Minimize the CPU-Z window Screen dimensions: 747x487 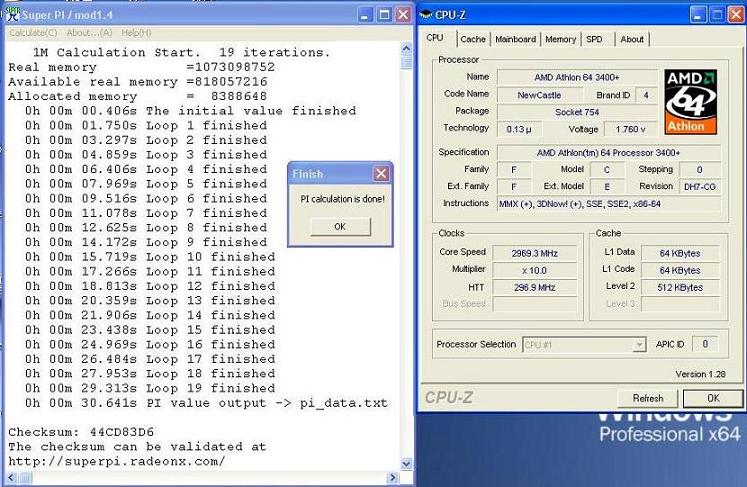pos(698,15)
